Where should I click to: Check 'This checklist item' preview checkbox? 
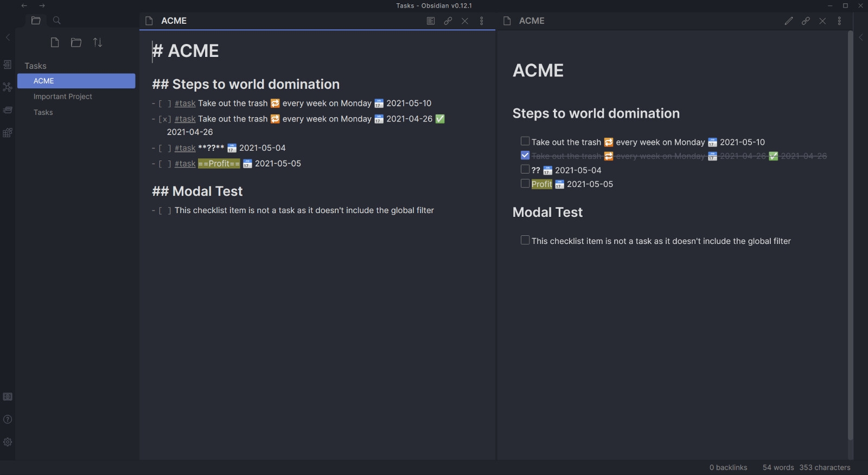525,240
